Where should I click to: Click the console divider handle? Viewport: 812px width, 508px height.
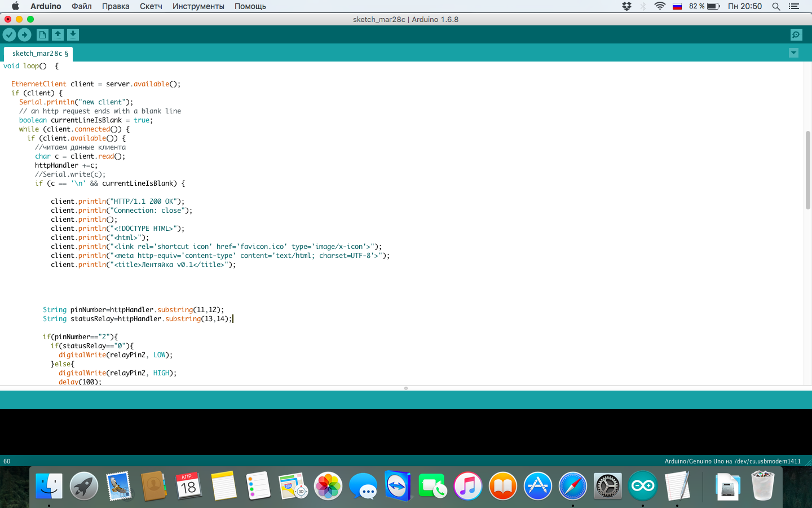406,388
